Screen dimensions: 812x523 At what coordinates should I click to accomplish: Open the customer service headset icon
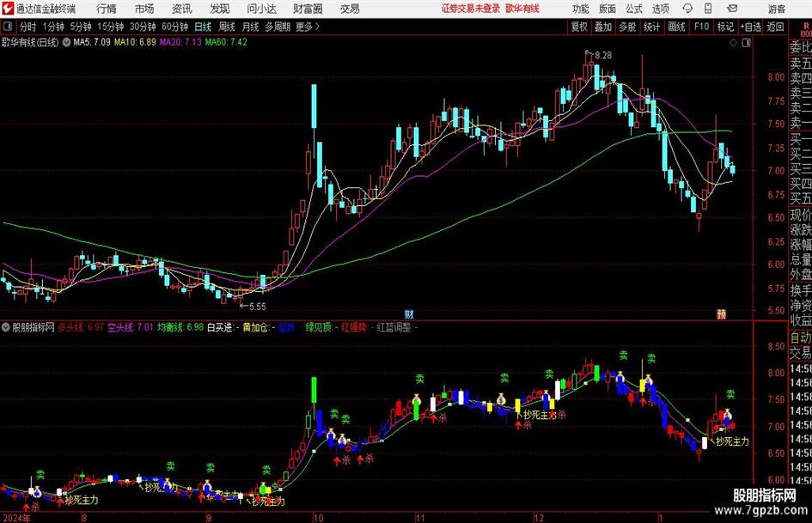[687, 9]
